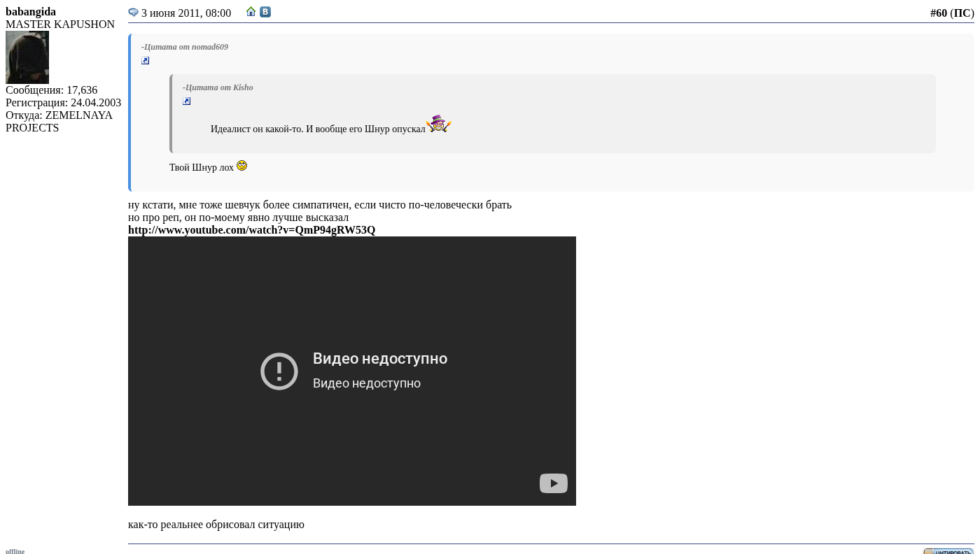Click the offline status label
Viewport: 980px width, 554px height.
[15, 551]
